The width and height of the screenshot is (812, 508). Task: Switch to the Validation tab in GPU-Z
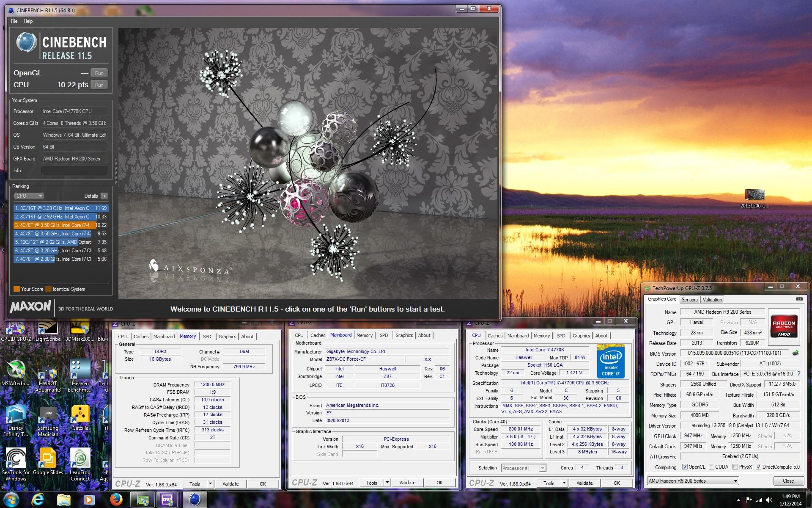point(712,300)
